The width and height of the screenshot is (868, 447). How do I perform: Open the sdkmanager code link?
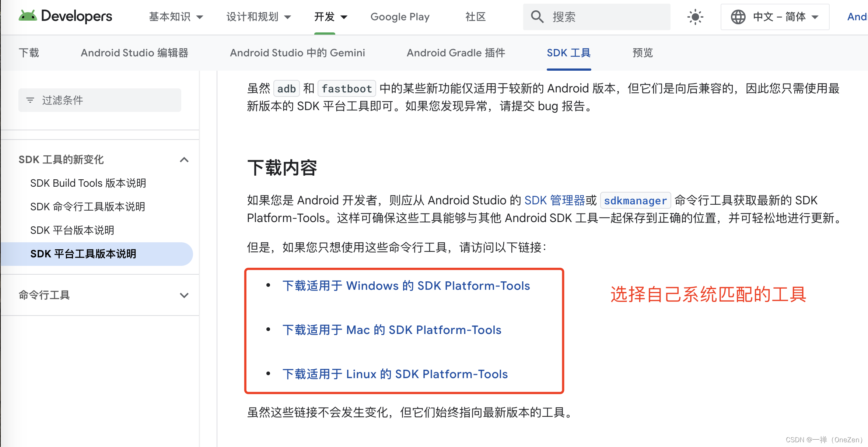[635, 201]
